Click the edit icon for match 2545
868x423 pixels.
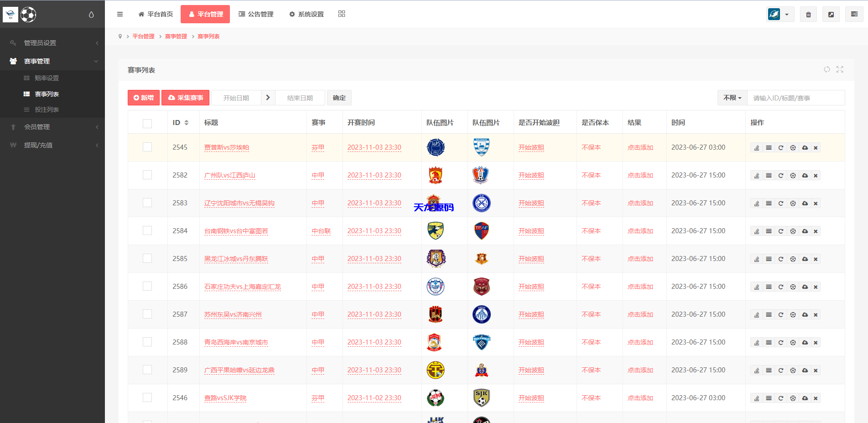(756, 147)
